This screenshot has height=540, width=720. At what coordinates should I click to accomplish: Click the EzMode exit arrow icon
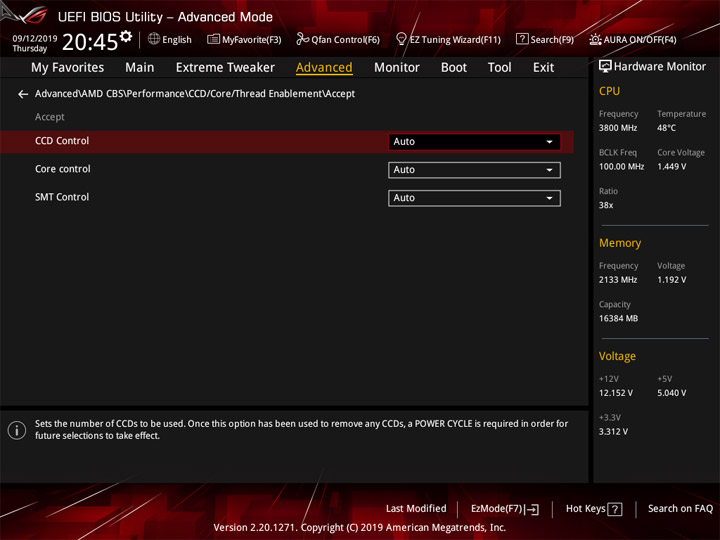tap(532, 509)
